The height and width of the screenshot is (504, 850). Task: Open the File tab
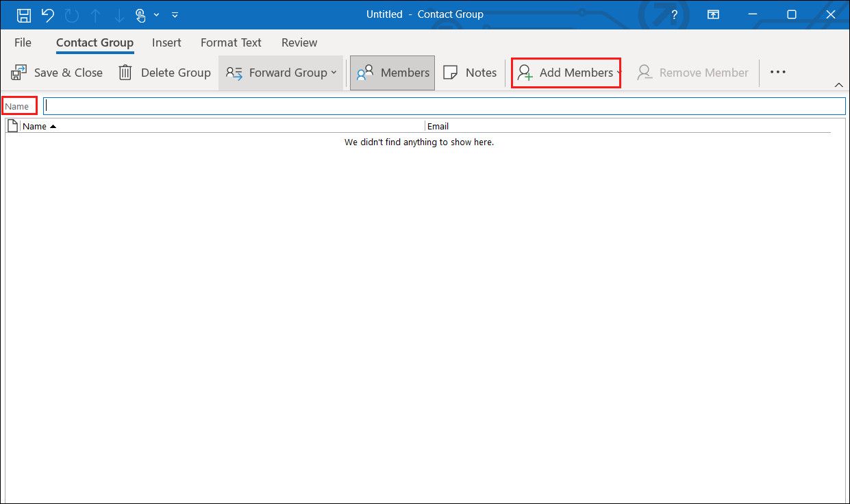(23, 42)
